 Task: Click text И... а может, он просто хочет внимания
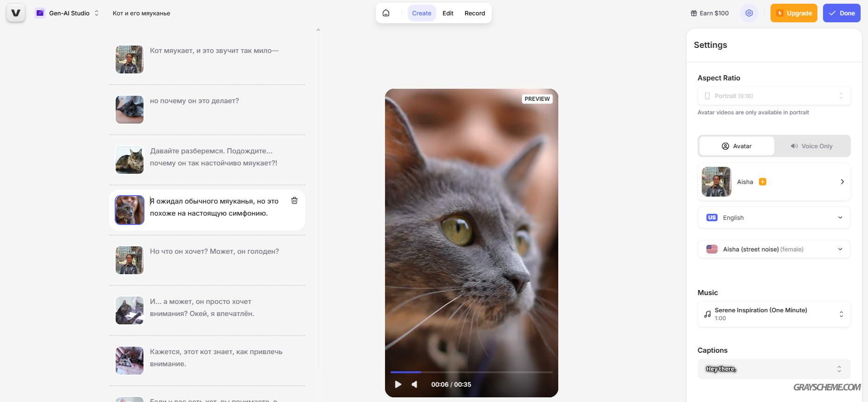tap(202, 308)
